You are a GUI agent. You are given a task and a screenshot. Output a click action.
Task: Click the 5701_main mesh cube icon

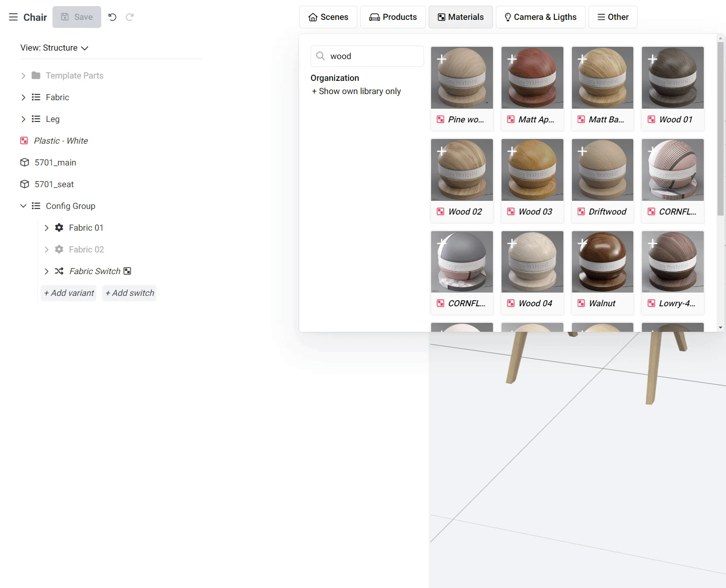[25, 163]
